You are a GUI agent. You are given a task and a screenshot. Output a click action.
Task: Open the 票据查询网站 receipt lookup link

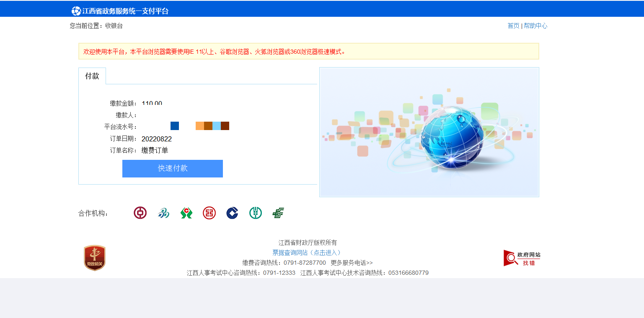(308, 253)
